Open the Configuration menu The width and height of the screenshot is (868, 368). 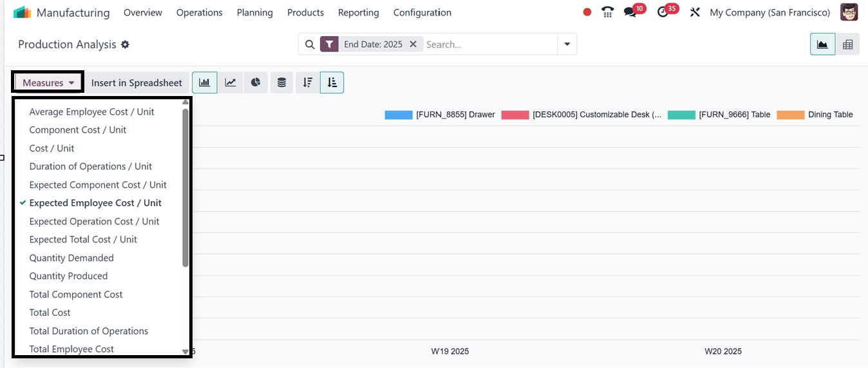pos(422,12)
